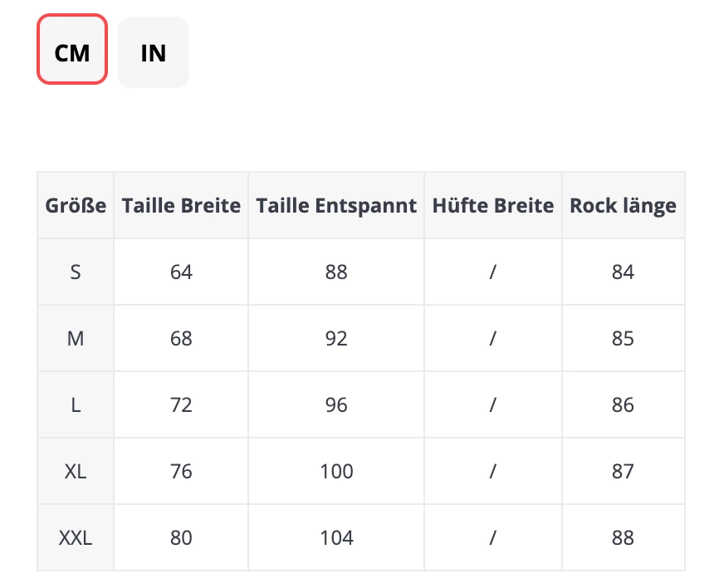Select the XL size row label
This screenshot has width=704, height=588.
coord(76,472)
